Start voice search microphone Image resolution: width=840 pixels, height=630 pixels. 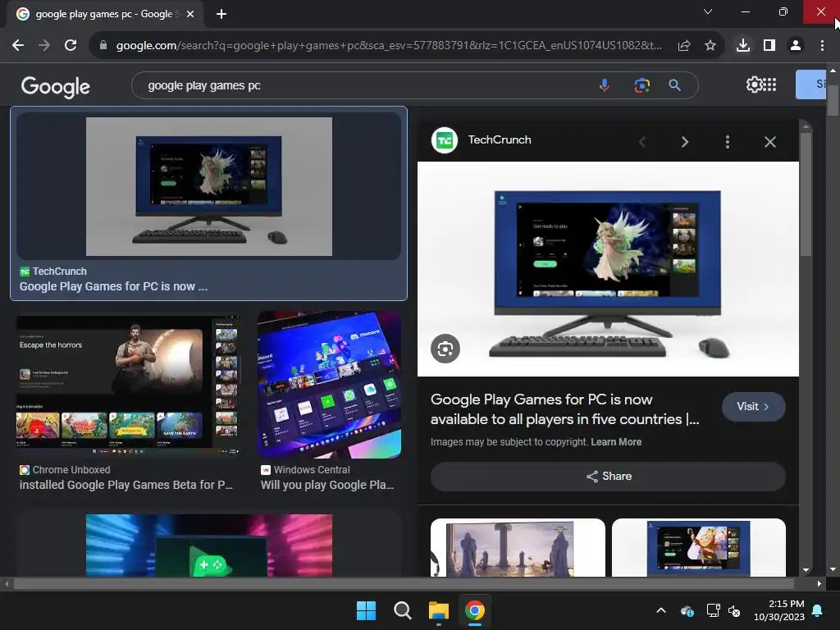[x=605, y=85]
